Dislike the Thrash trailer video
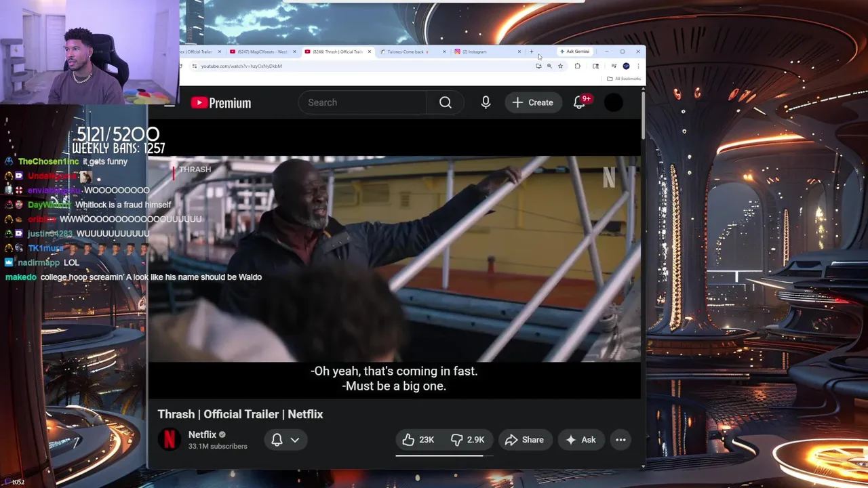868x488 pixels. 468,440
